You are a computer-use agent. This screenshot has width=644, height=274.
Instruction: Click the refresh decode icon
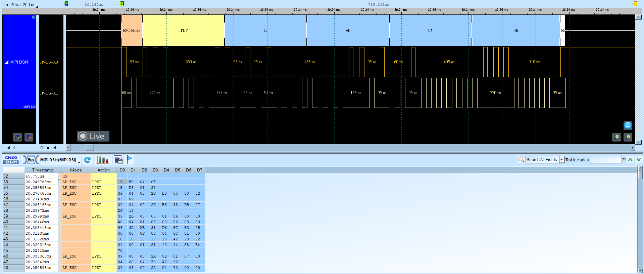(88, 160)
